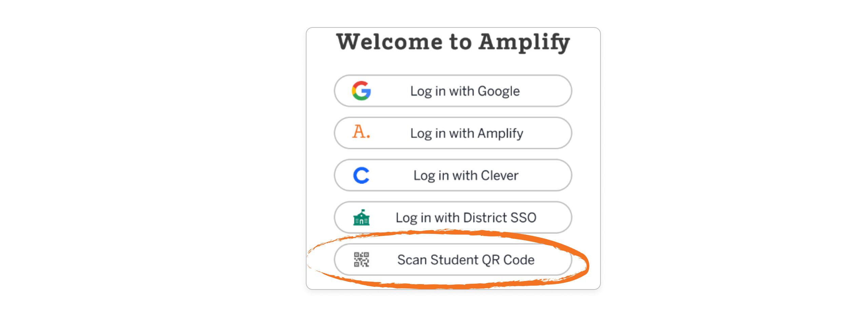
Task: Click the Google G logo icon
Action: [x=361, y=91]
